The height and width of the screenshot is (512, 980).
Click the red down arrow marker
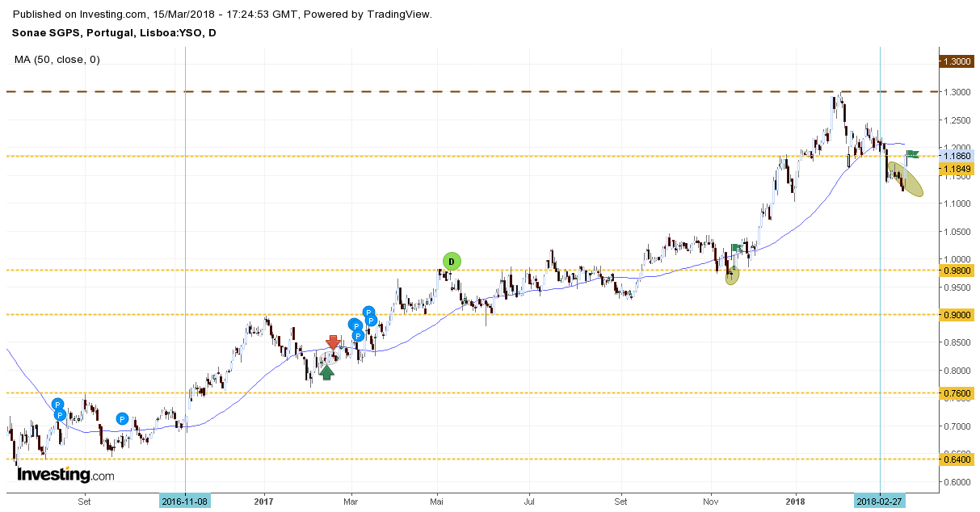click(x=333, y=342)
